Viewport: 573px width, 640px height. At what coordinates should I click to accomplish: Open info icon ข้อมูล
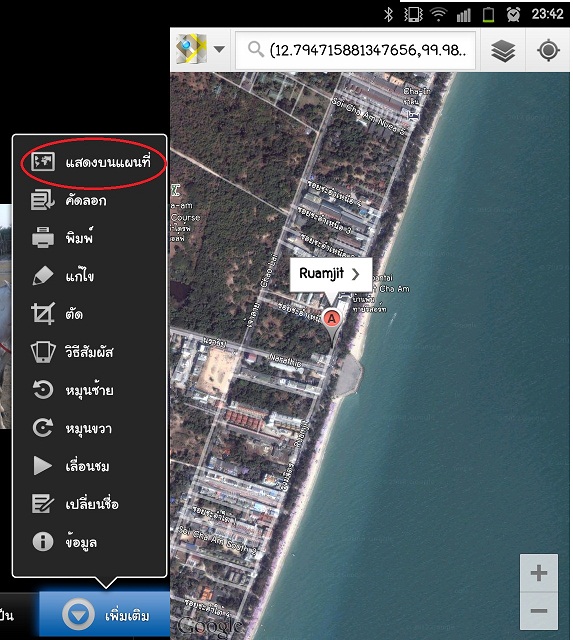[43, 542]
